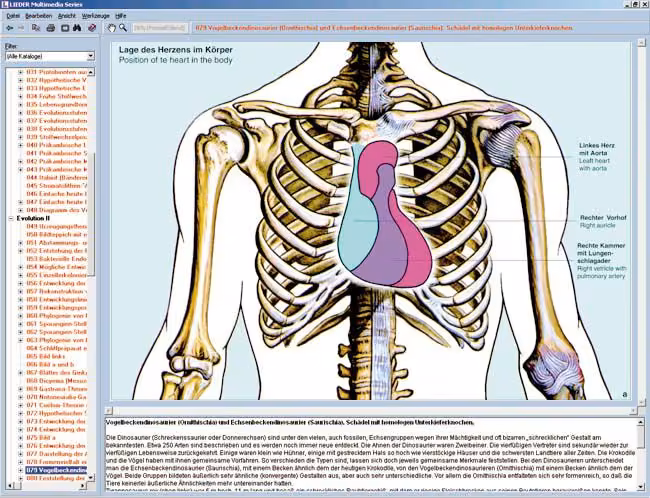Select the magnifier zoom tool

123,28
